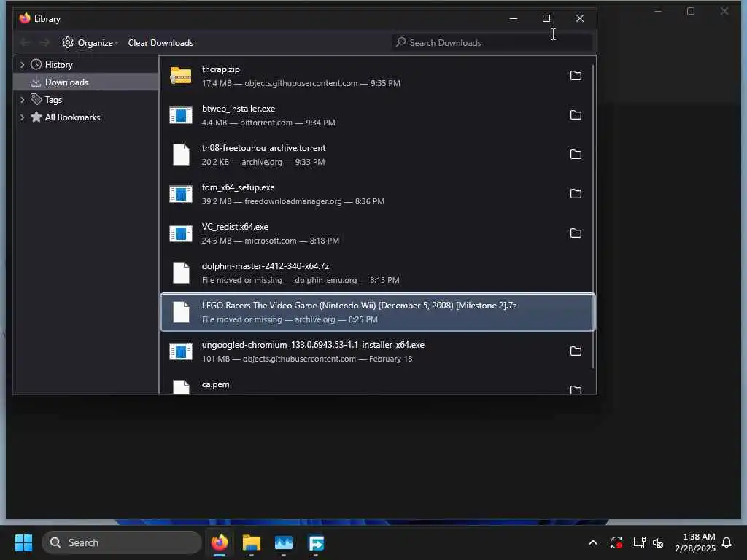Viewport: 747px width, 560px height.
Task: Select the thcrap.zip download entry
Action: coord(378,76)
